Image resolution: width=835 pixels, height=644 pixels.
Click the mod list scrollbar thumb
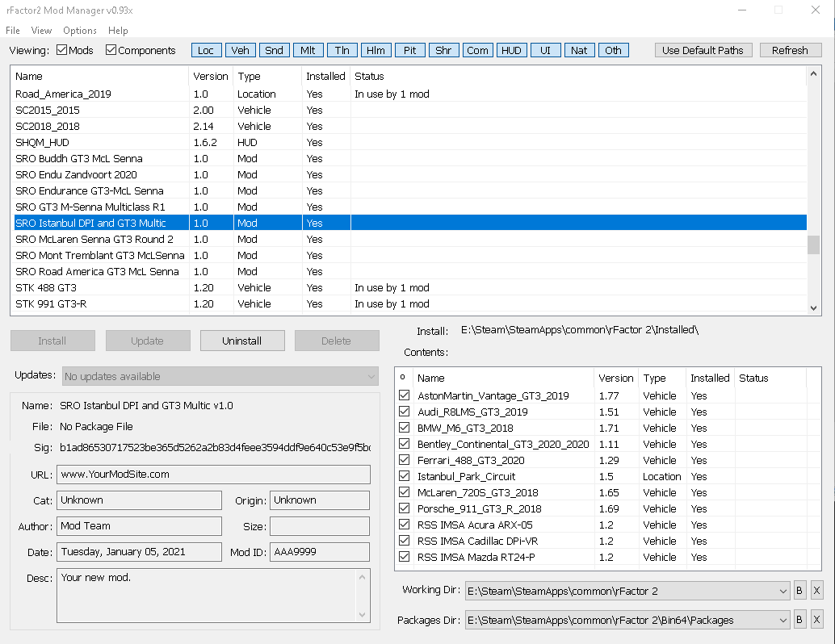click(x=813, y=245)
